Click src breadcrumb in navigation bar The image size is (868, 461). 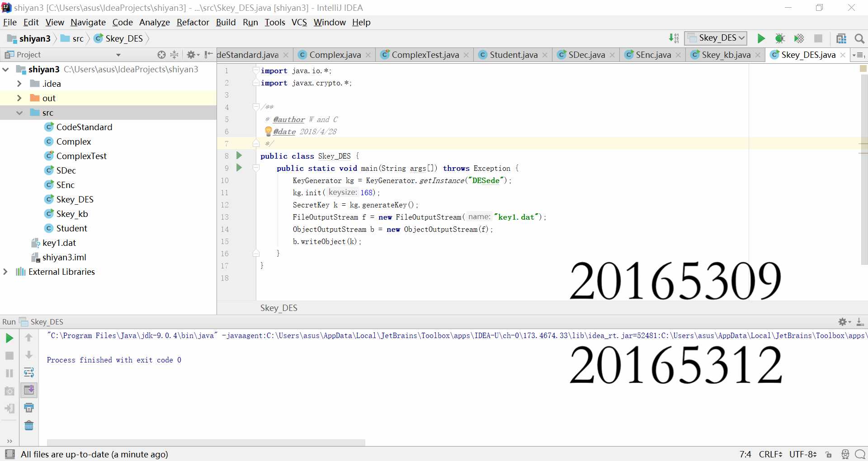point(73,38)
